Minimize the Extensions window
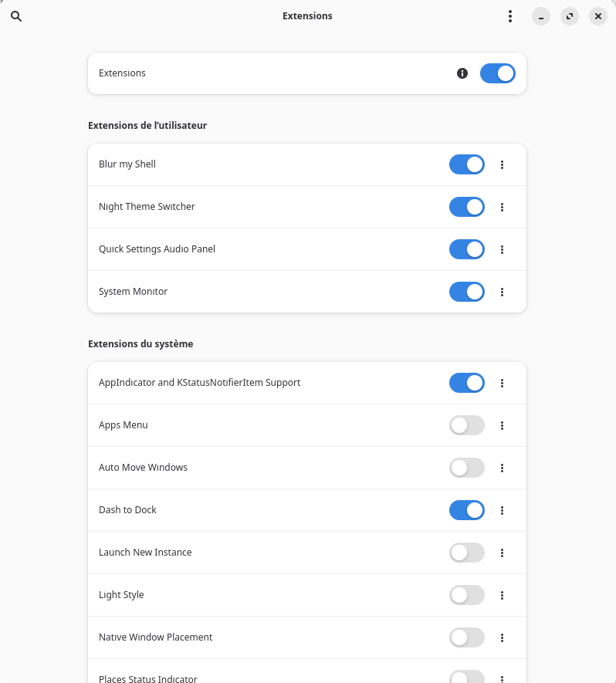The image size is (616, 683). pos(541,16)
